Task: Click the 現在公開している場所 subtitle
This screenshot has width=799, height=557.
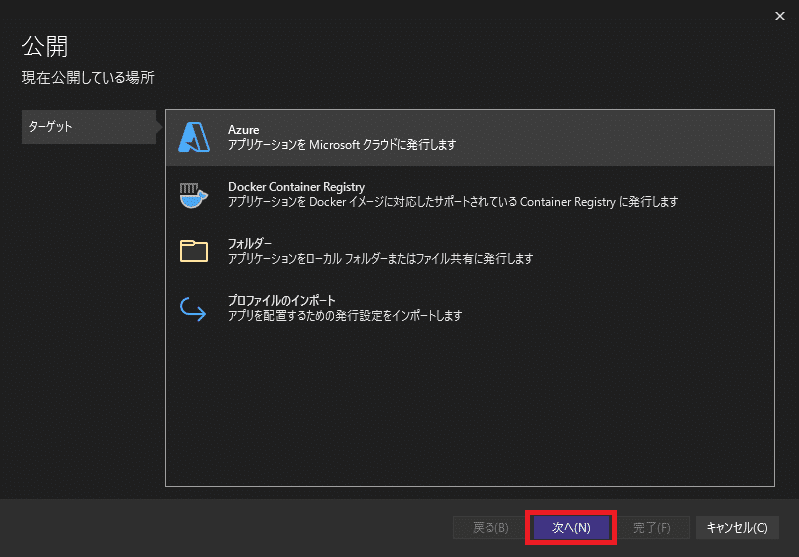Action: pos(88,77)
